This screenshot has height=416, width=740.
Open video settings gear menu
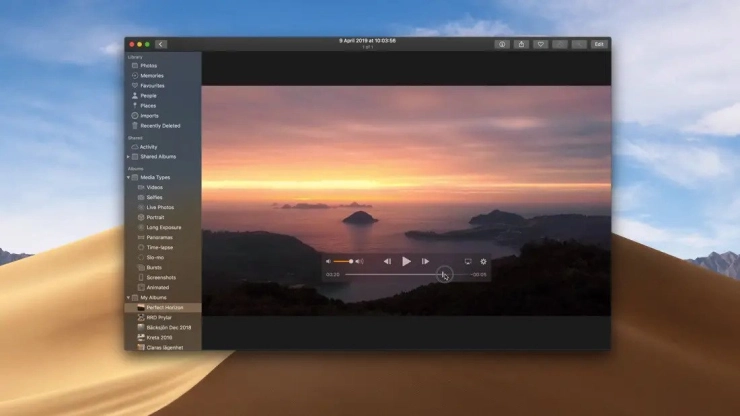click(x=483, y=261)
